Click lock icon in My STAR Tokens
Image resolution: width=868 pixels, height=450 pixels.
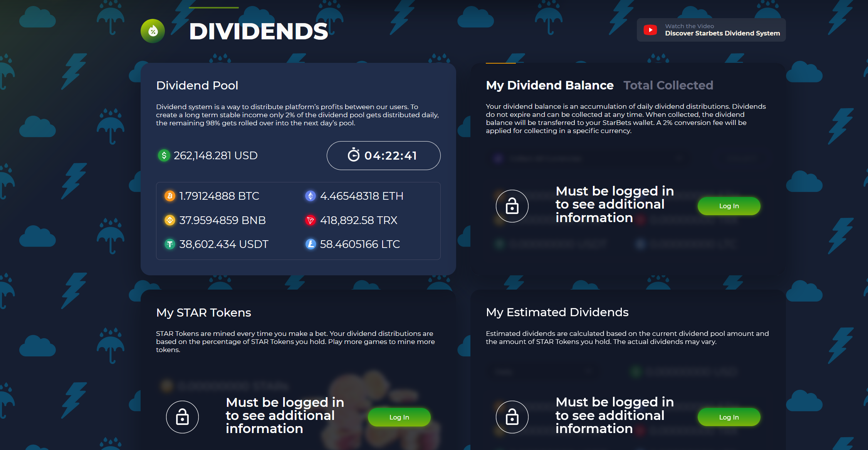pyautogui.click(x=182, y=417)
